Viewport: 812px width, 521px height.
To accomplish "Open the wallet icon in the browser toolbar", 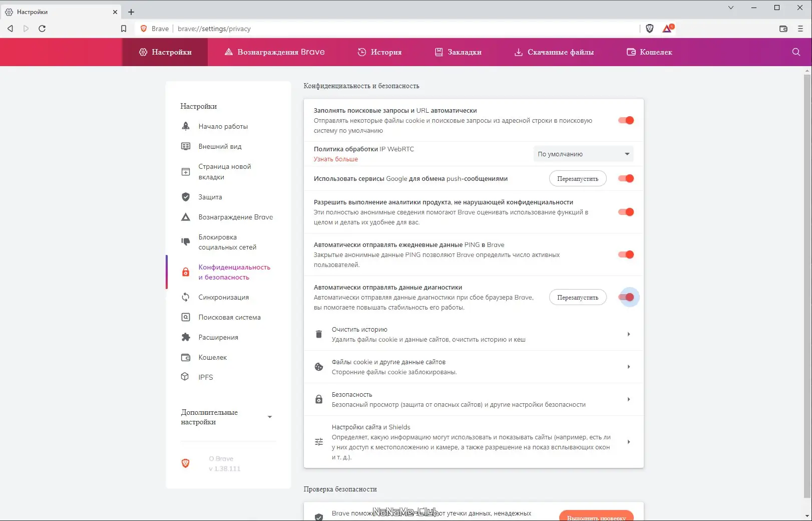I will (x=783, y=29).
